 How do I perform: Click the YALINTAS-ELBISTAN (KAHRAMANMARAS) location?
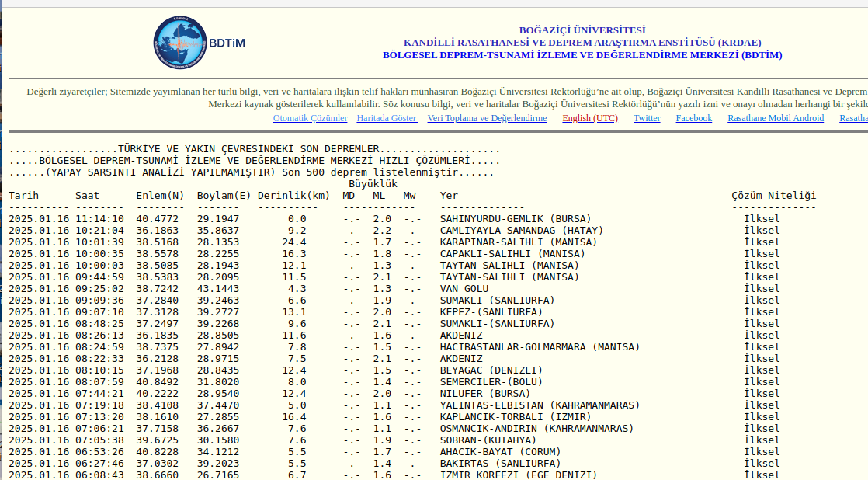point(540,405)
